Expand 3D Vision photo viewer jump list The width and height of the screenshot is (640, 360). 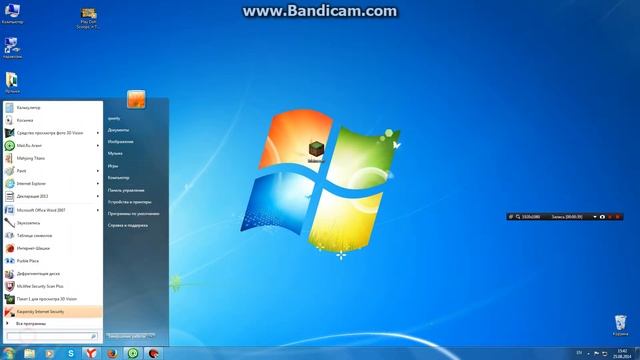[x=98, y=133]
